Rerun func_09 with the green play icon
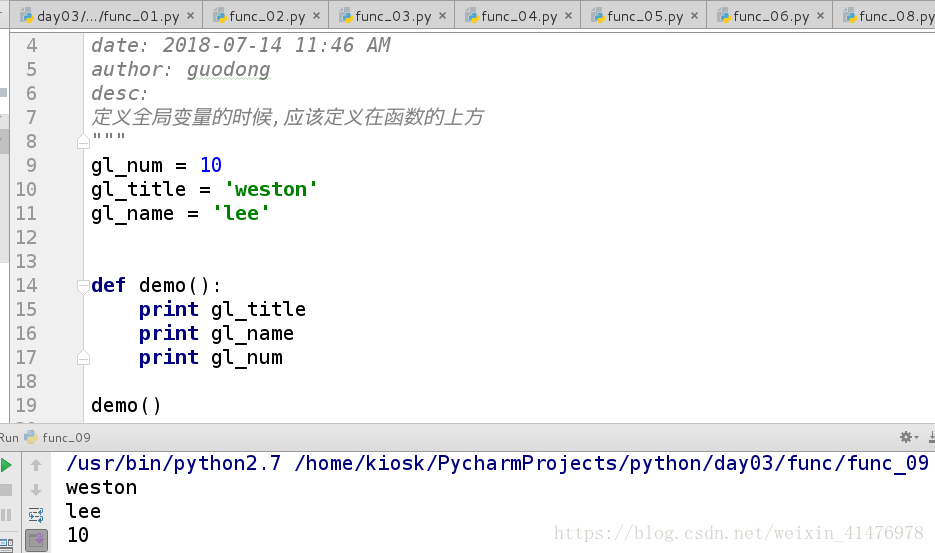The image size is (935, 553). pyautogui.click(x=6, y=465)
